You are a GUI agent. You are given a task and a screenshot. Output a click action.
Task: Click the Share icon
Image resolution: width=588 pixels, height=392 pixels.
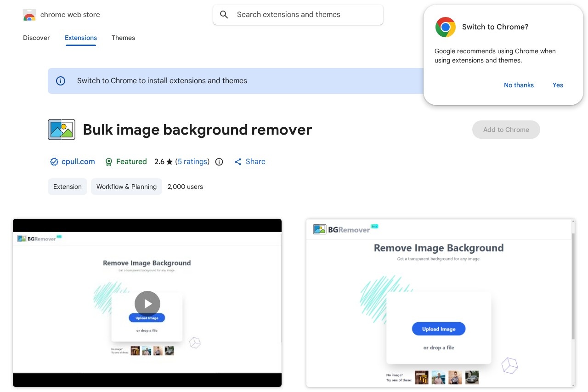(x=238, y=161)
